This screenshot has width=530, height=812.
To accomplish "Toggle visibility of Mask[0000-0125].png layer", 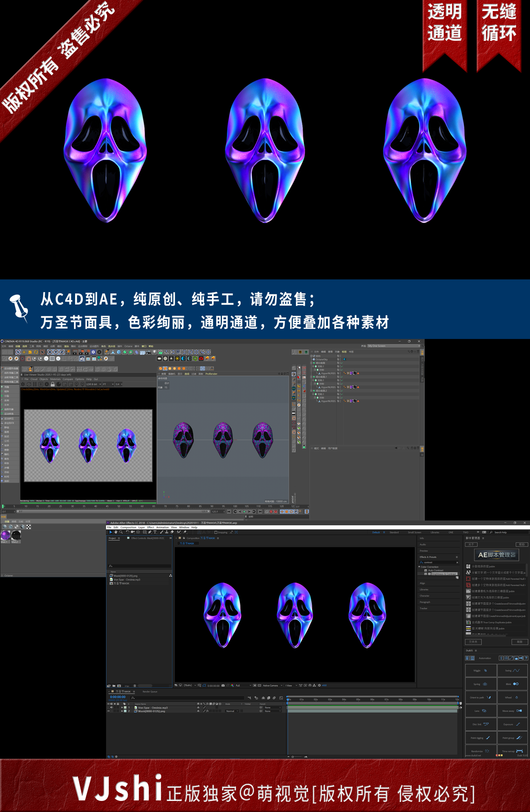I will (108, 711).
